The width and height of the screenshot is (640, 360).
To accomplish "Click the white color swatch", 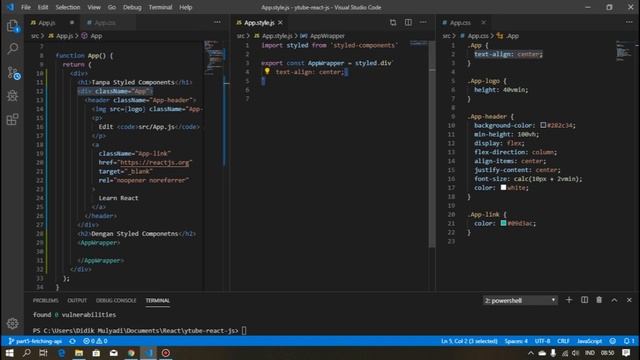I will (503, 187).
